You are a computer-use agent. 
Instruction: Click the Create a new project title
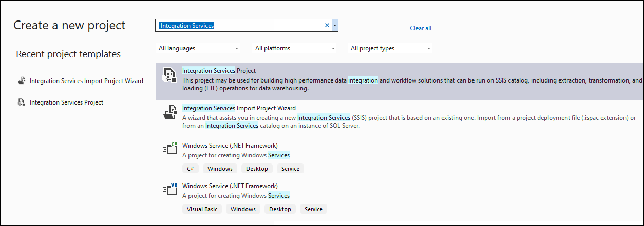pyautogui.click(x=69, y=25)
